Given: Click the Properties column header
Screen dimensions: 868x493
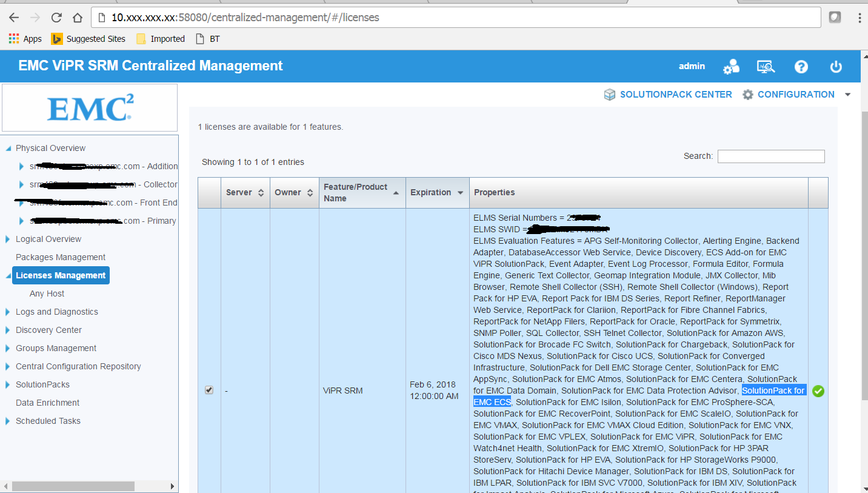Looking at the screenshot, I should pyautogui.click(x=639, y=192).
